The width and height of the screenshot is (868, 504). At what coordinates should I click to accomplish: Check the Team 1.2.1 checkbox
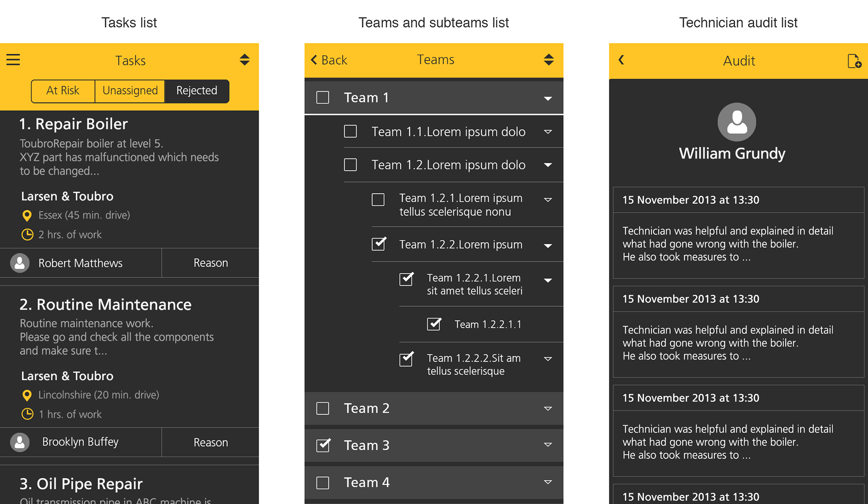pos(378,200)
